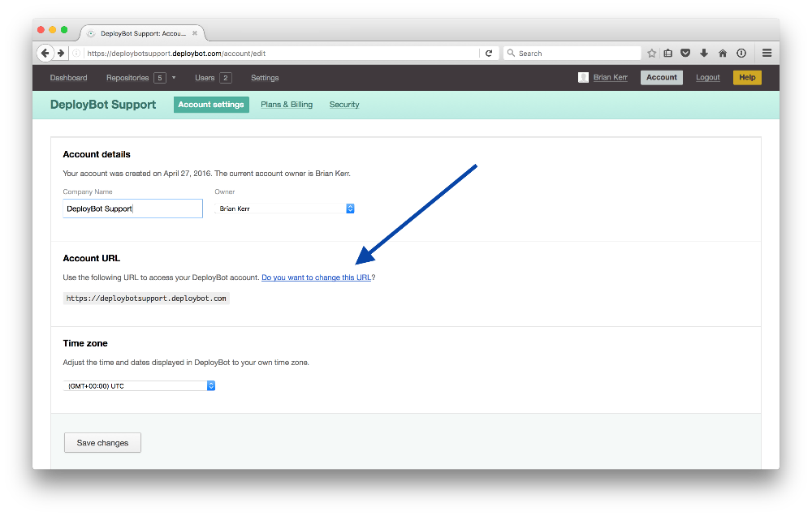The image size is (812, 516).
Task: Click the address bar URL field
Action: [283, 53]
